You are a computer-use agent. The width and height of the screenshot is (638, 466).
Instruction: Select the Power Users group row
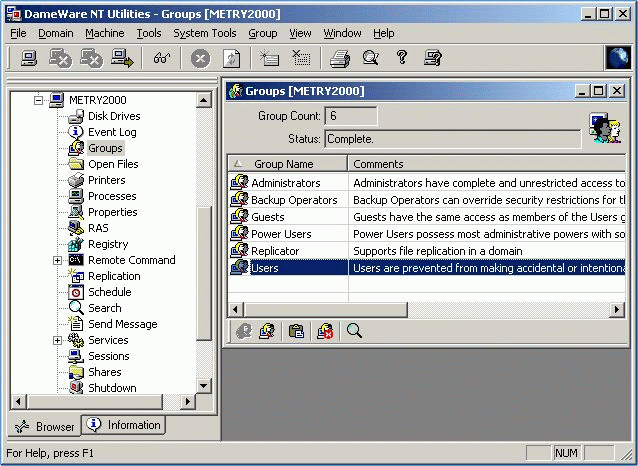tap(427, 234)
